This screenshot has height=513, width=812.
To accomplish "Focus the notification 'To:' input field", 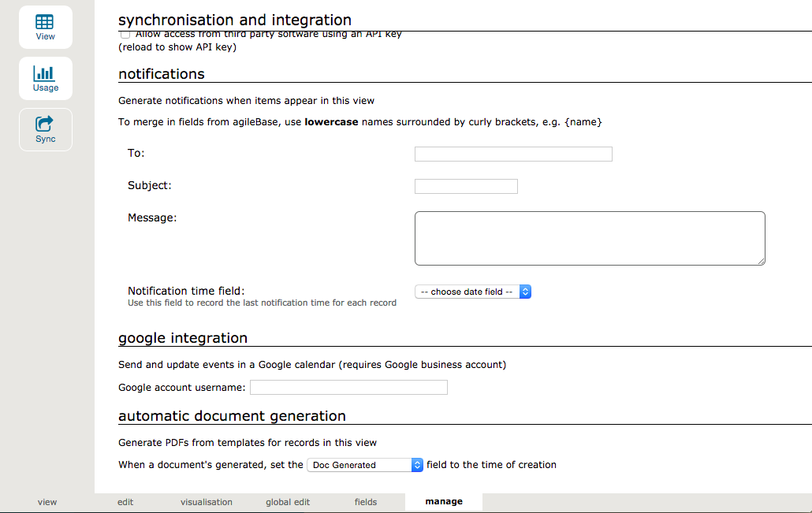I will tap(513, 154).
